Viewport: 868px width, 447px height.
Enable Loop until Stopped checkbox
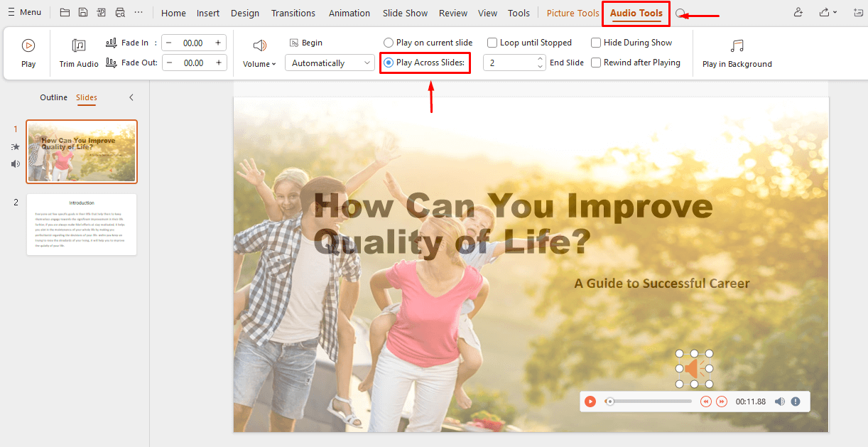click(492, 43)
